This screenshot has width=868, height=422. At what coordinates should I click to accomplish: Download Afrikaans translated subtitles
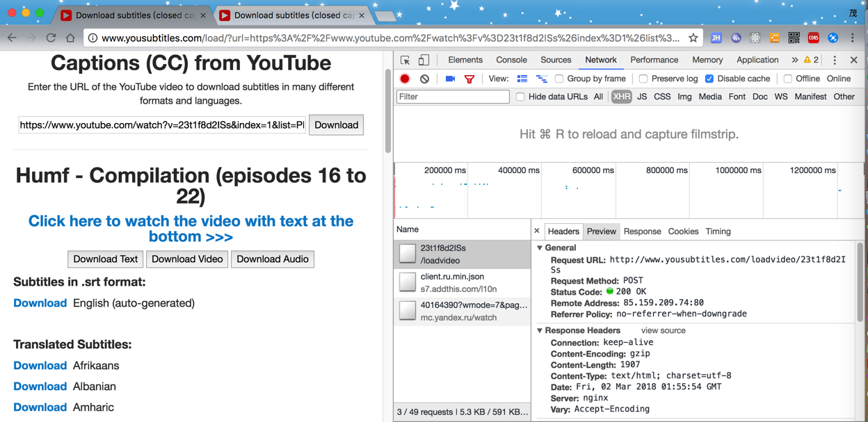[x=40, y=366]
